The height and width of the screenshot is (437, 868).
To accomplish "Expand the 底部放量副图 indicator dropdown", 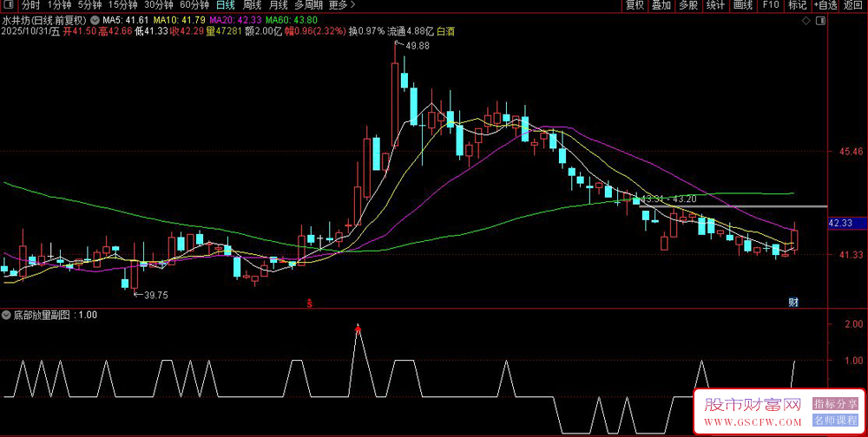I will 8,315.
